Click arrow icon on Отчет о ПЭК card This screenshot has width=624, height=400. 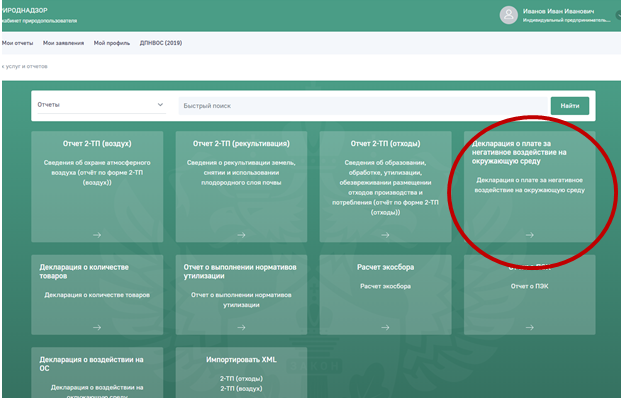coord(529,325)
